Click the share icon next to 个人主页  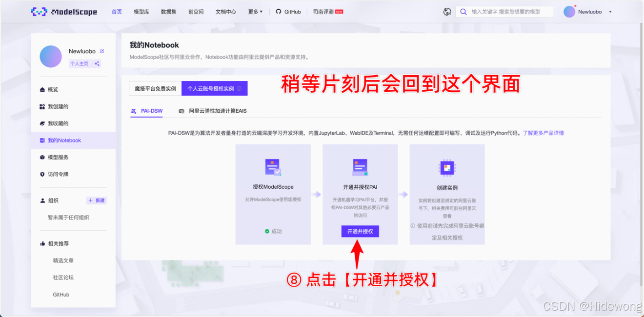pos(97,63)
